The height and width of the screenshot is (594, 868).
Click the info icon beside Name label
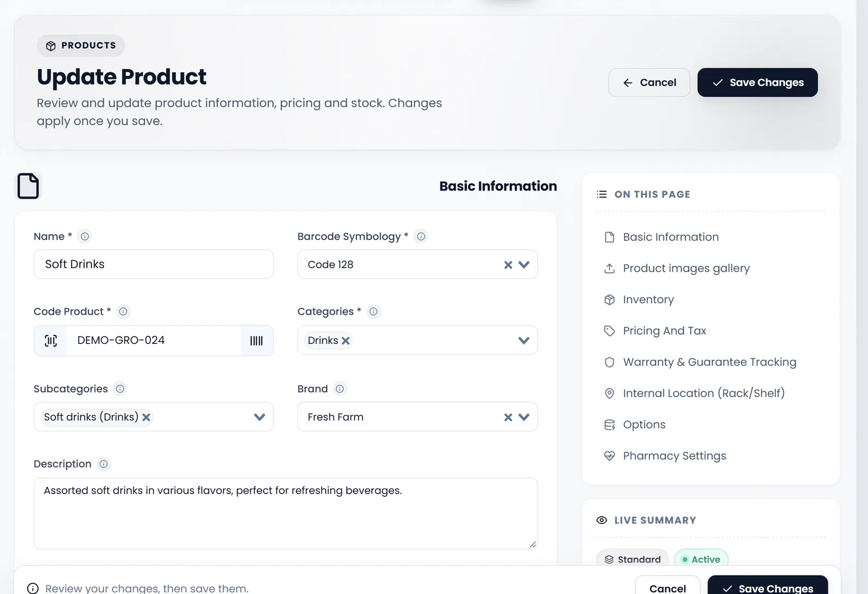85,237
